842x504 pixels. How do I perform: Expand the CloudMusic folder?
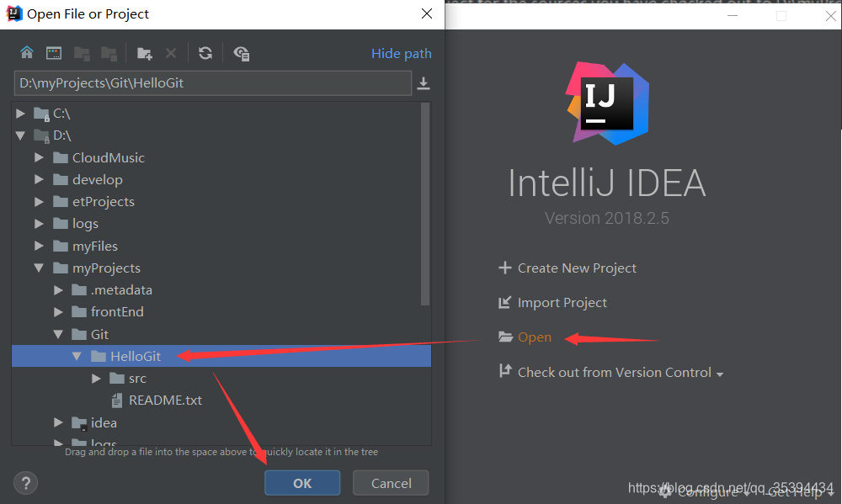tap(39, 157)
